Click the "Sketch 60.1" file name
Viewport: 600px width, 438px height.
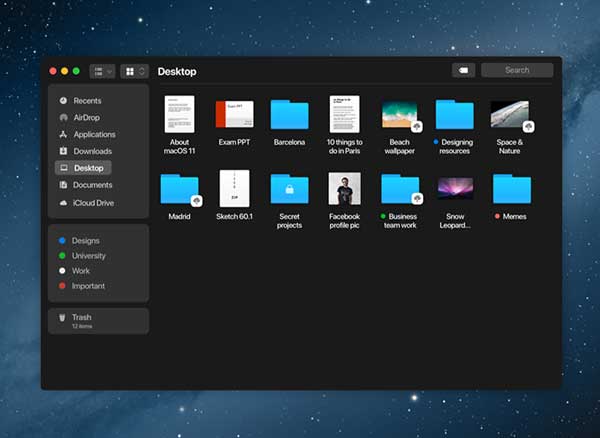point(234,217)
